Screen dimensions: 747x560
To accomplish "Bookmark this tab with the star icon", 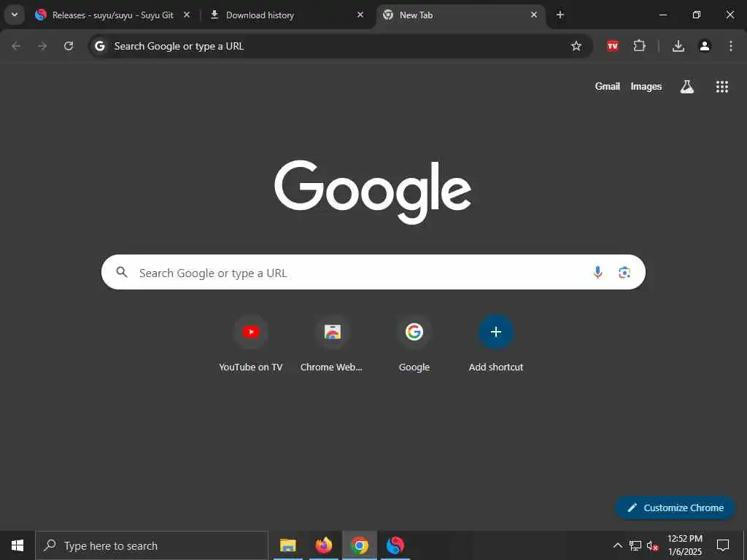I will point(576,46).
